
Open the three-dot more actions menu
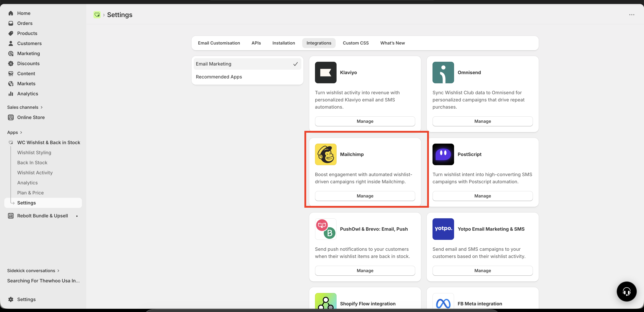[x=631, y=15]
